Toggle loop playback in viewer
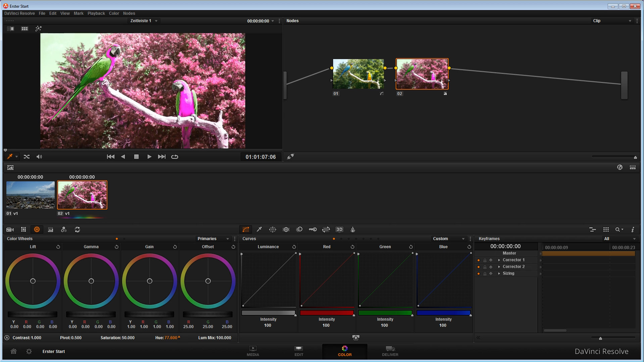Screen dimensions: 644x362 coord(175,157)
